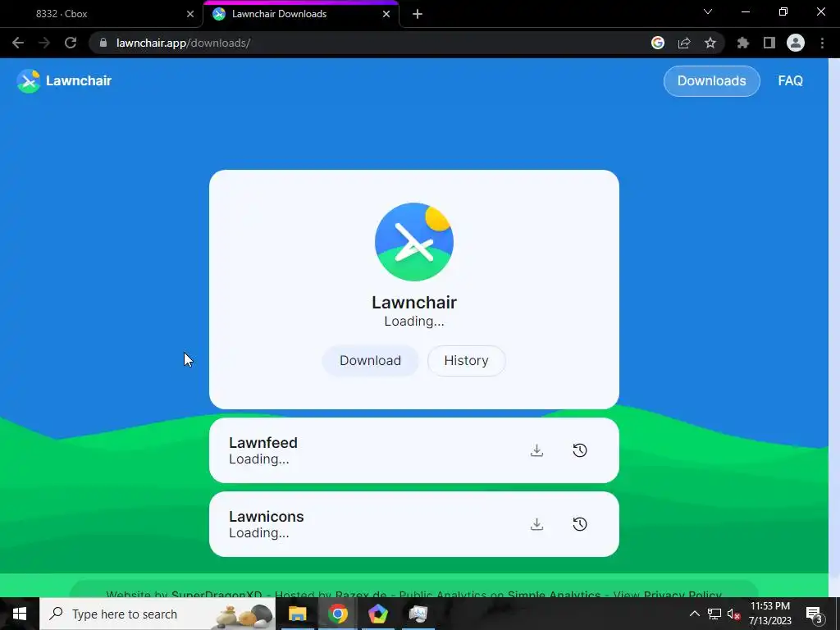Click the Windows taskbar search box

pyautogui.click(x=157, y=614)
